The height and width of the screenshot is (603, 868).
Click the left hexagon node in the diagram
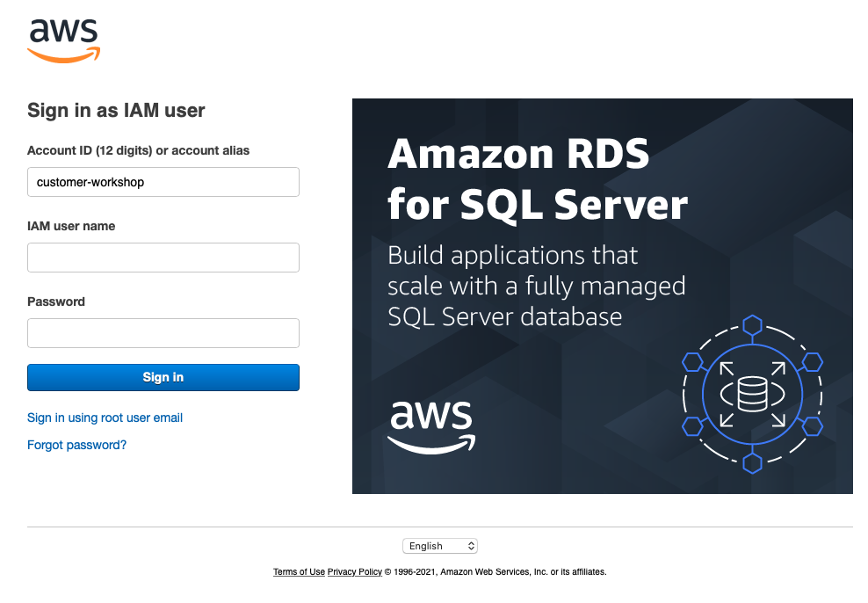point(691,360)
